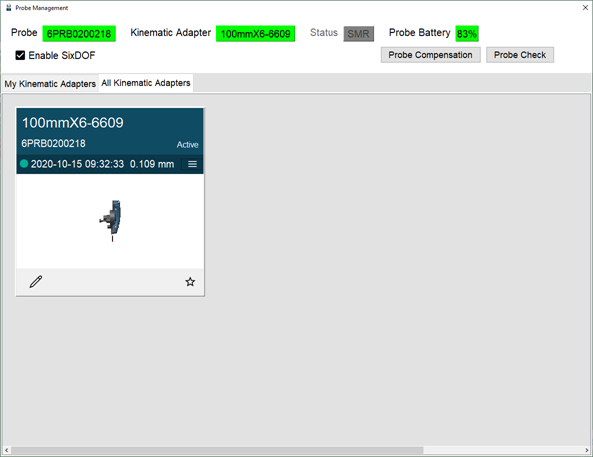Toggle the Enable SixDOF checkbox

20,55
